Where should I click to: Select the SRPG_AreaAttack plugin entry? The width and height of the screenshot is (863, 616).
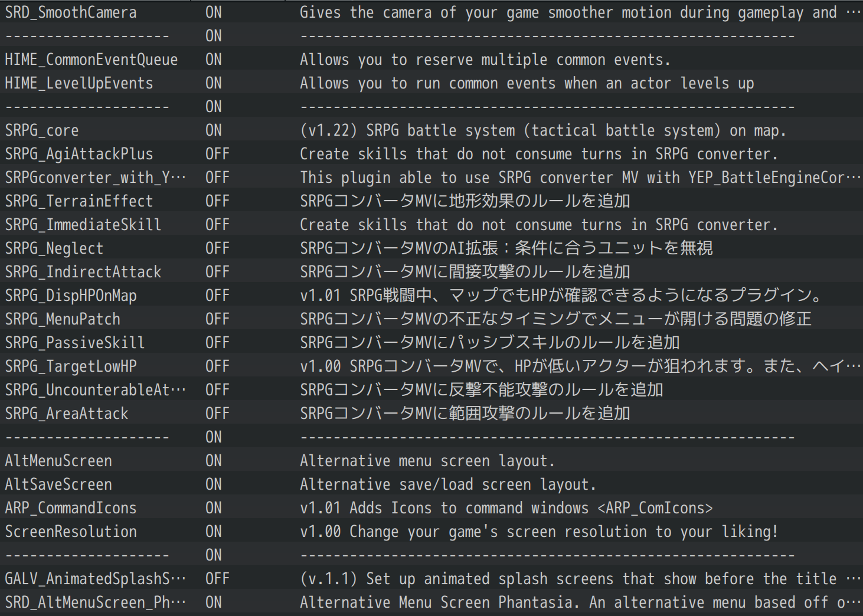click(x=431, y=413)
